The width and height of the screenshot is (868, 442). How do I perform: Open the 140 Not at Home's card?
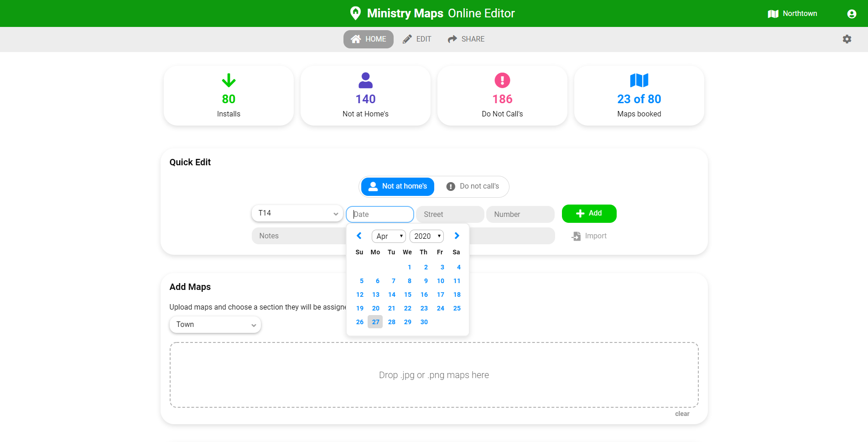coord(365,95)
